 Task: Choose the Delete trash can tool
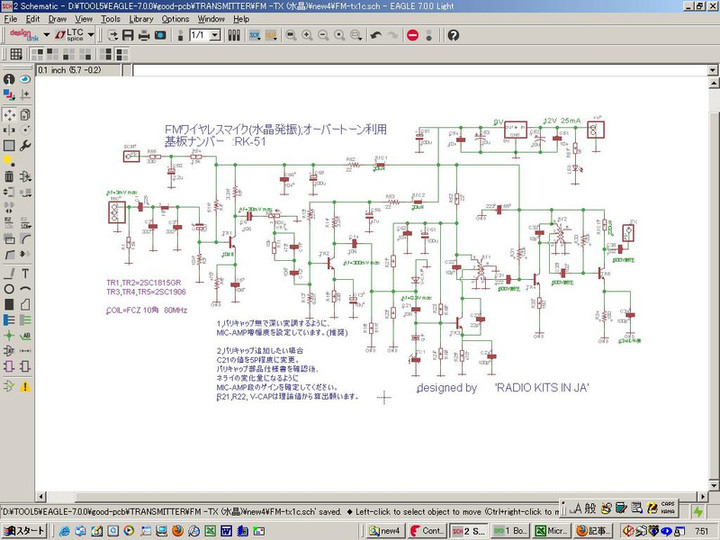(x=9, y=177)
